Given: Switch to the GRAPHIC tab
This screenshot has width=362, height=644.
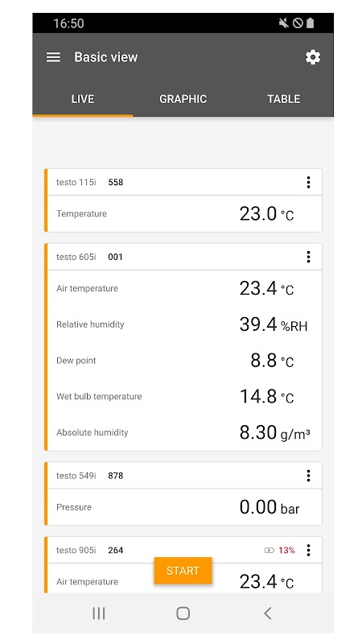Looking at the screenshot, I should pos(183,99).
